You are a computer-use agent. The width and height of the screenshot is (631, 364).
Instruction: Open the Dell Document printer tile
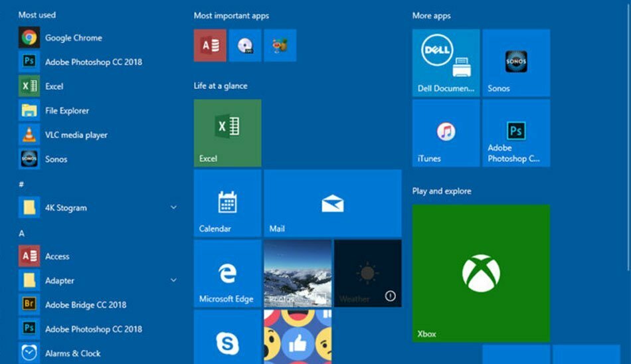tap(446, 63)
